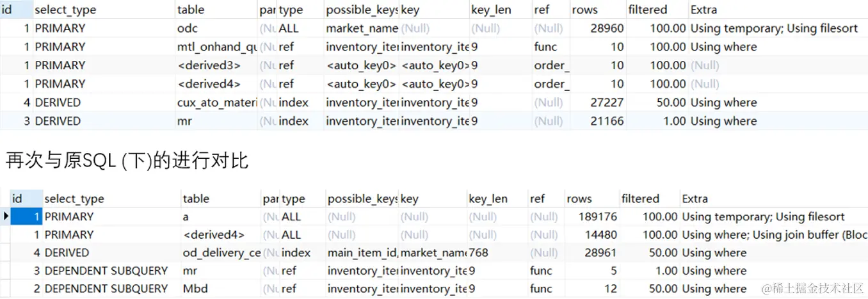
Task: Click the key_len column header in second result grid
Action: pyautogui.click(x=488, y=198)
